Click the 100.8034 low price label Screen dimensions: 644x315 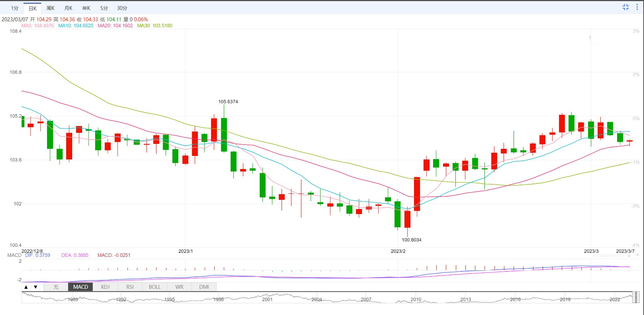412,240
